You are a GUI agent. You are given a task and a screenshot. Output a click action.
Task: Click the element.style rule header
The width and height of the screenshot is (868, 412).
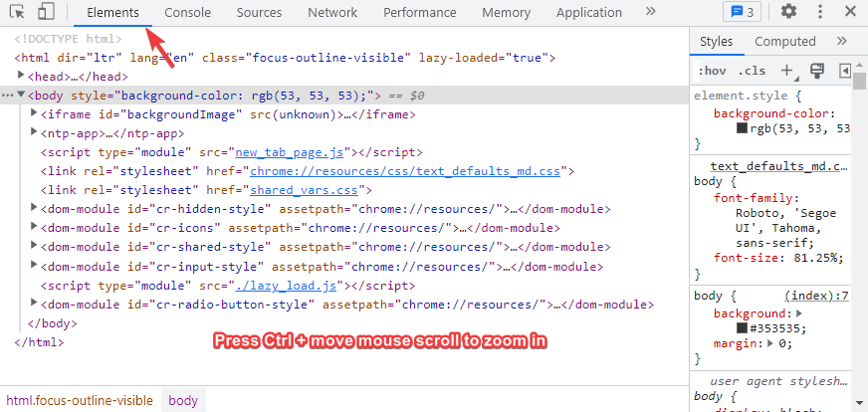click(x=748, y=96)
